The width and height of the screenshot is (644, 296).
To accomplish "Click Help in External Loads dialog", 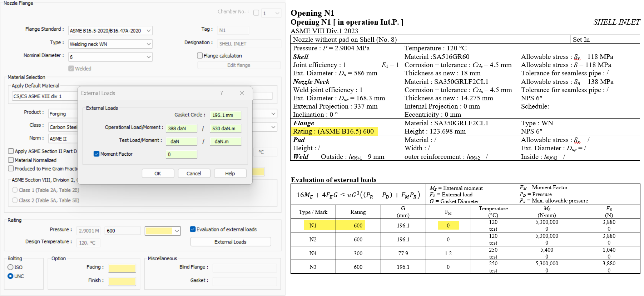I will pos(230,173).
